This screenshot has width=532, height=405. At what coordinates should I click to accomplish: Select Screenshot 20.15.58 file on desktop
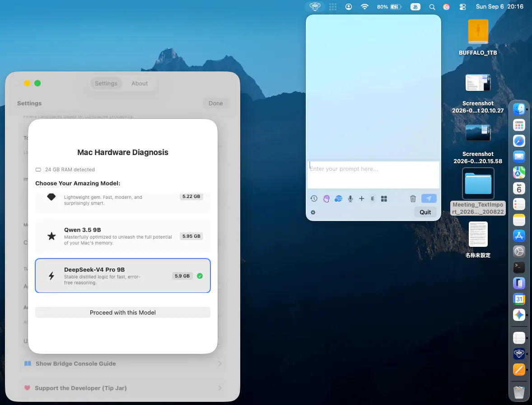tap(478, 144)
